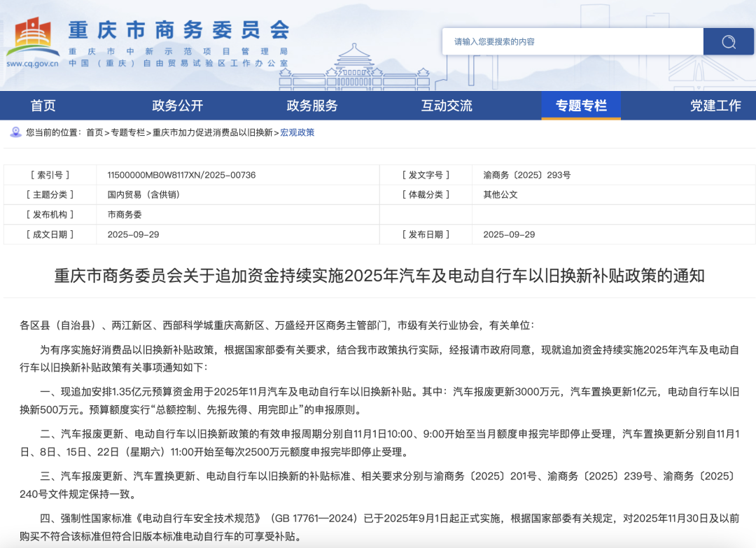Select the index number 11500000MB0W8117XN/2025-00736
This screenshot has width=756, height=548.
point(181,175)
